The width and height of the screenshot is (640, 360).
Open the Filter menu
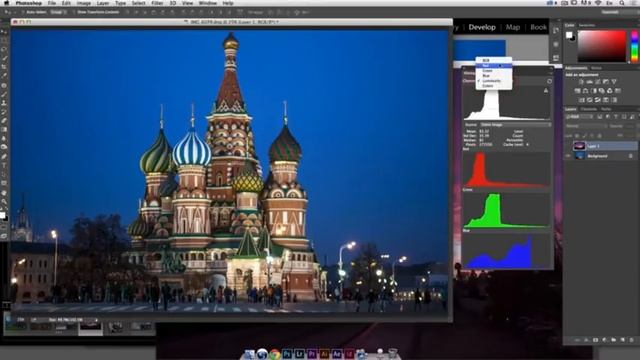[157, 3]
